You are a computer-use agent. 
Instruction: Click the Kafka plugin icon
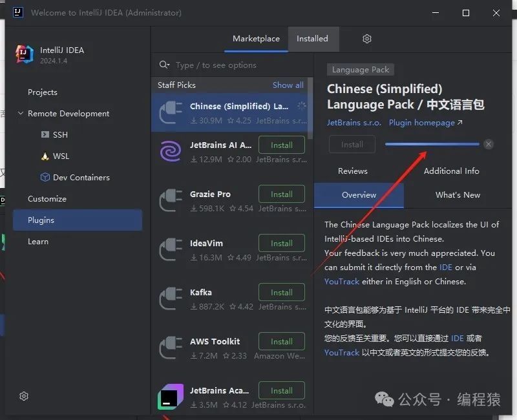(x=171, y=299)
